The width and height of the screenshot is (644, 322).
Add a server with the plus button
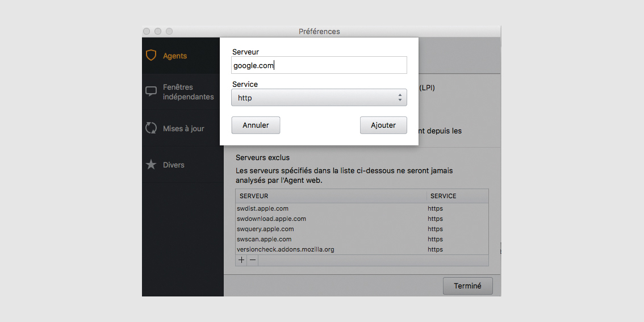click(241, 260)
